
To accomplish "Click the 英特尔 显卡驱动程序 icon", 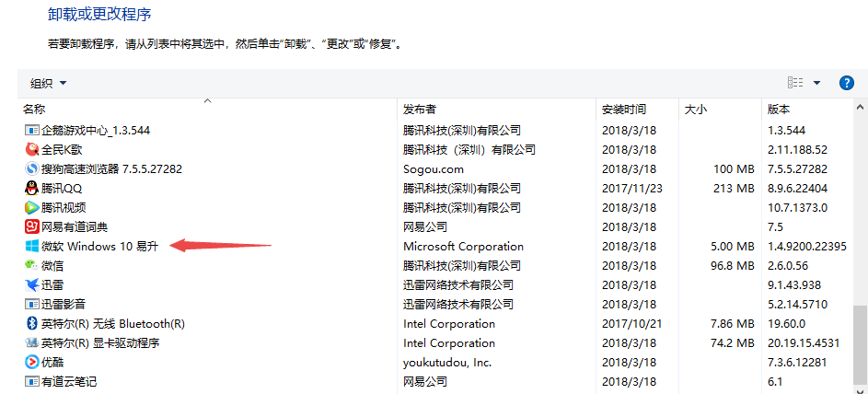I will pos(32,343).
